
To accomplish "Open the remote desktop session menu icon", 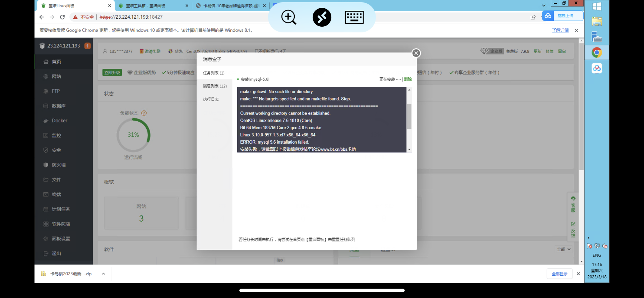I will [x=322, y=17].
